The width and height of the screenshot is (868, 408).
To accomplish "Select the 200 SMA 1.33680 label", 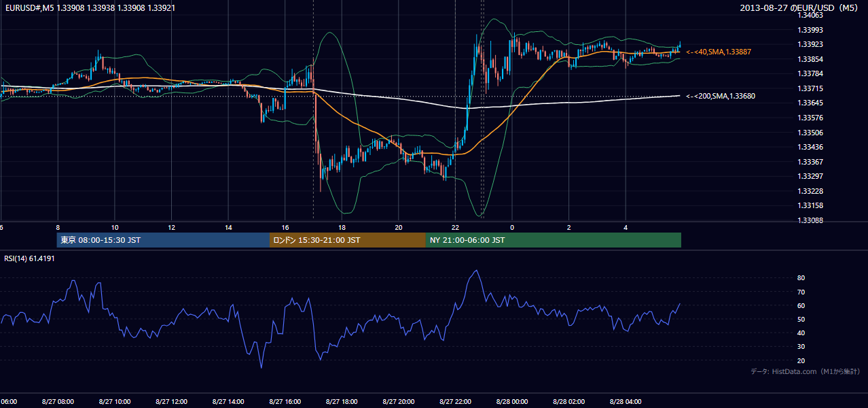I will point(721,96).
